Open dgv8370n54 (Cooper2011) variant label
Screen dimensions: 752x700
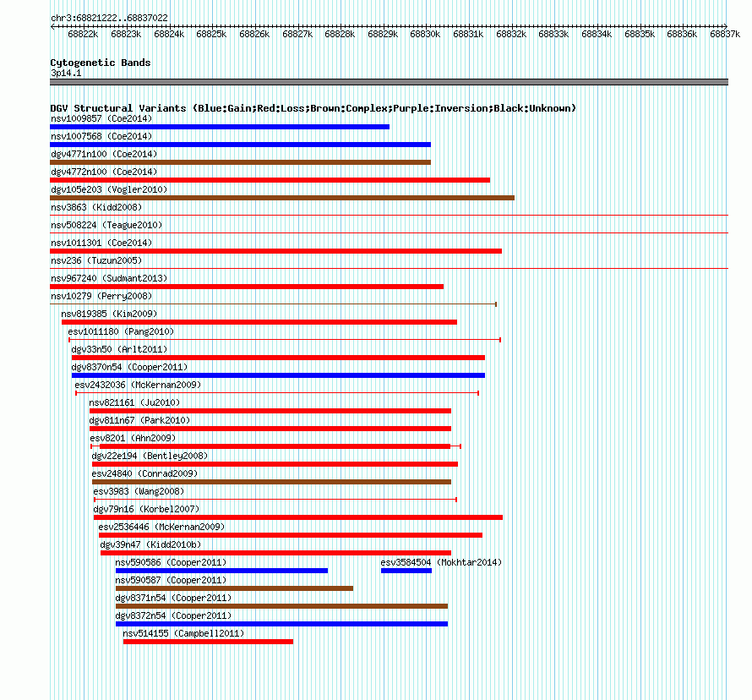click(129, 367)
